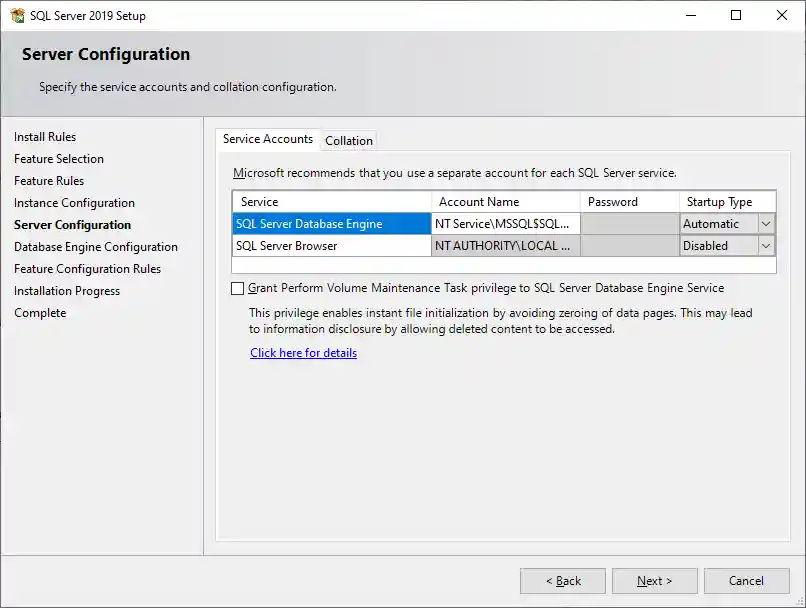Switch to the Service Accounts tab
This screenshot has height=608, width=806.
tap(267, 140)
